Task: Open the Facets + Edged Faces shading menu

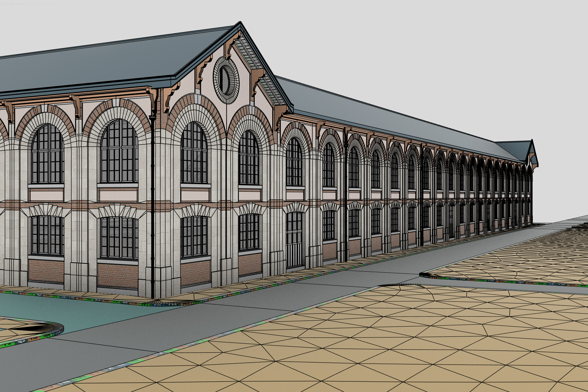Action: [x=50, y=4]
